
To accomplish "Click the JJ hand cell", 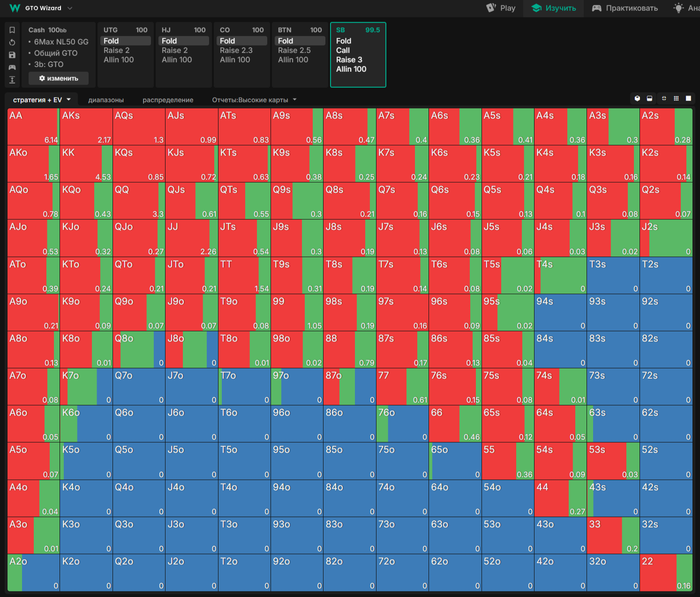I will 191,238.
